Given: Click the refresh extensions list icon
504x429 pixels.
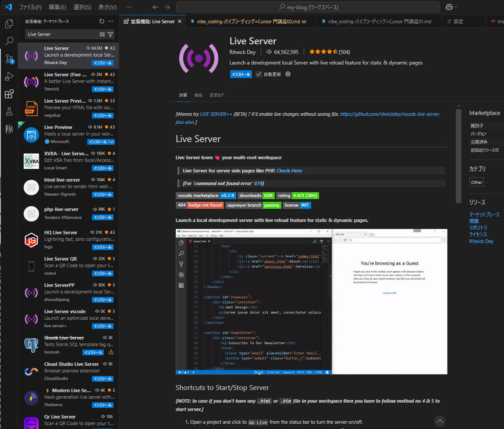Looking at the screenshot, I should (x=102, y=21).
